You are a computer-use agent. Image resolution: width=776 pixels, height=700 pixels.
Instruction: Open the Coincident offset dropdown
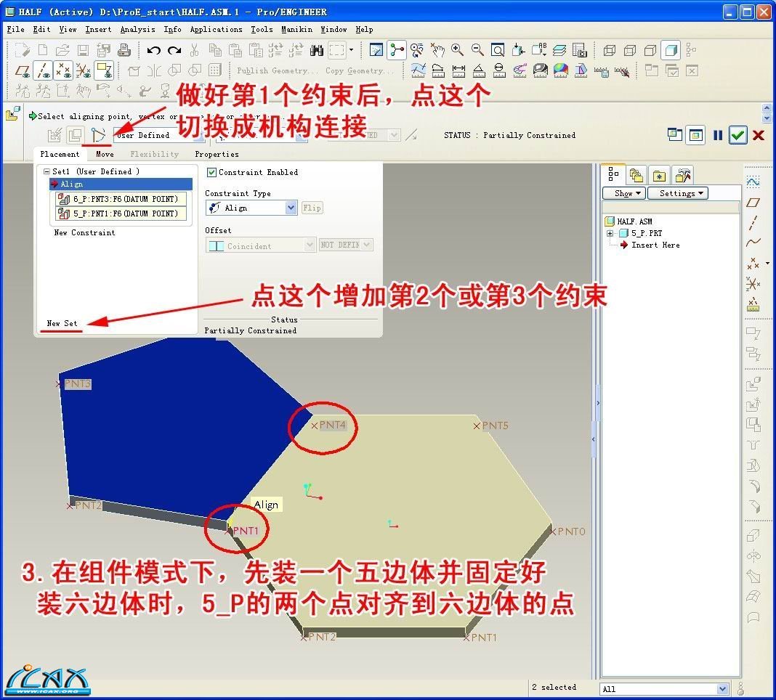(310, 245)
